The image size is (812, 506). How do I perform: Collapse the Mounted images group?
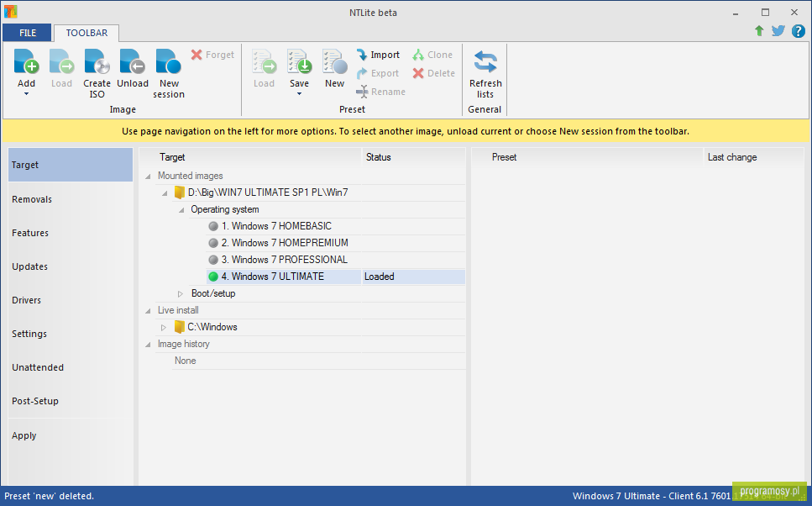click(148, 177)
